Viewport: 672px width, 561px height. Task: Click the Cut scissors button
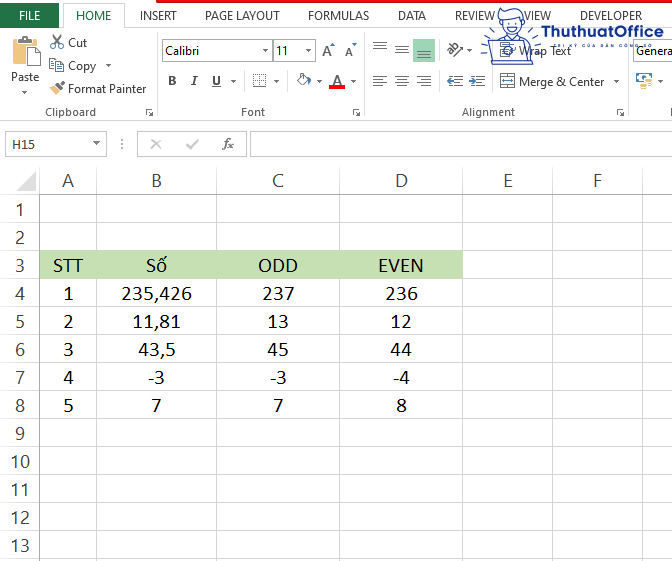tap(69, 42)
